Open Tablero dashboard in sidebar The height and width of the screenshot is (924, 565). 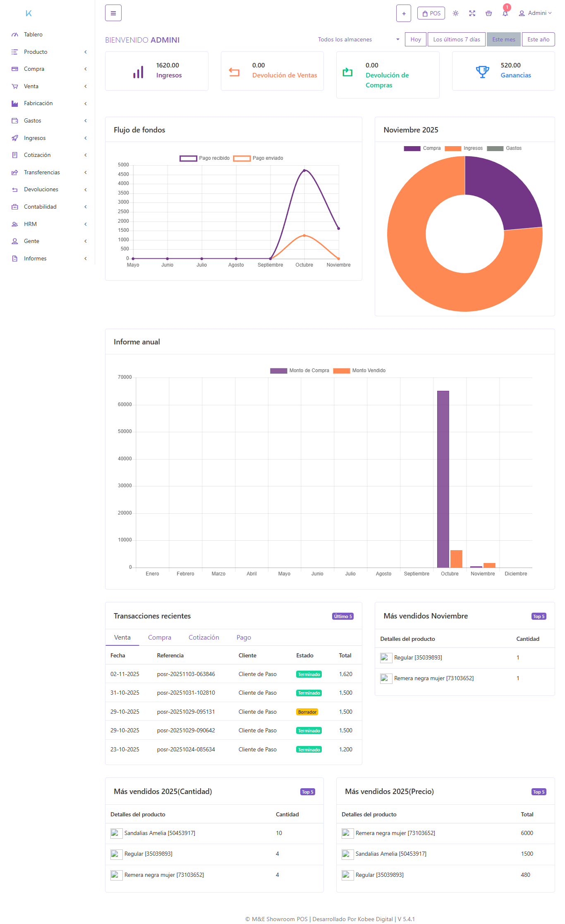33,35
